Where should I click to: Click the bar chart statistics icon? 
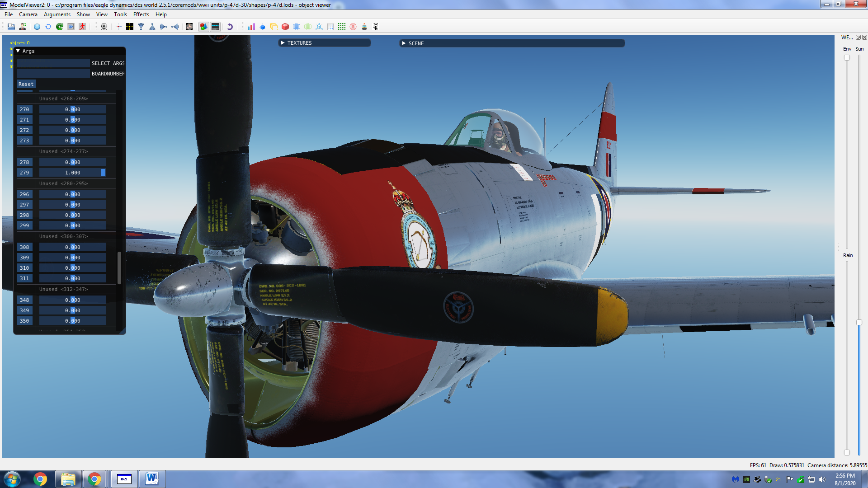(x=251, y=27)
